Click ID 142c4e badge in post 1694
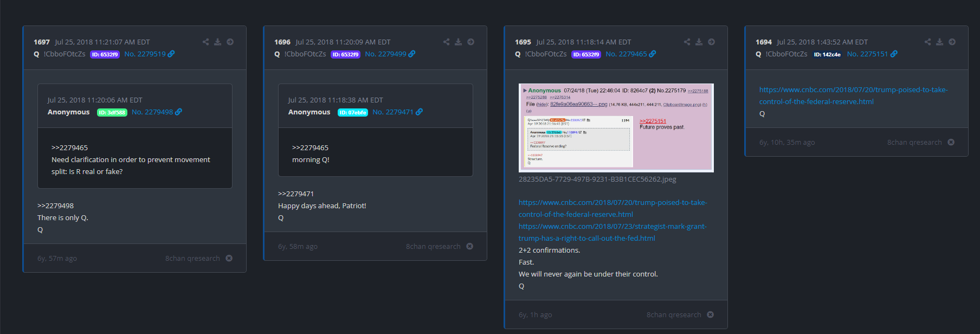The width and height of the screenshot is (980, 334). click(827, 54)
